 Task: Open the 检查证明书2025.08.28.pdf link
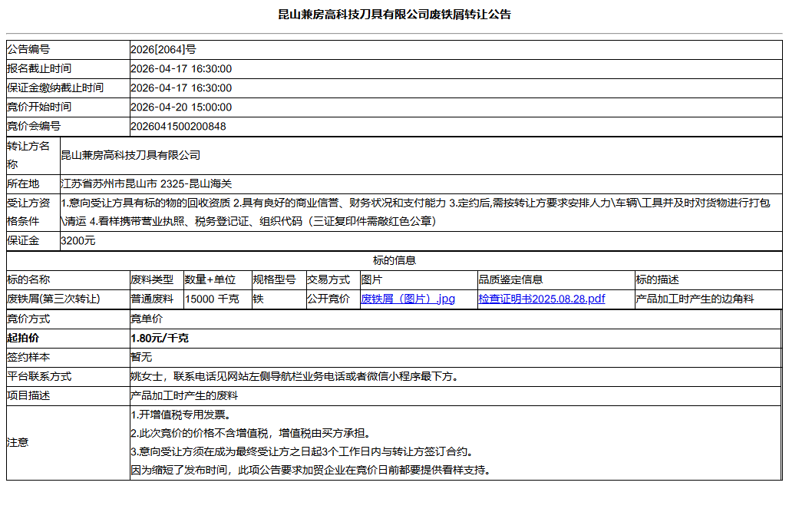541,299
